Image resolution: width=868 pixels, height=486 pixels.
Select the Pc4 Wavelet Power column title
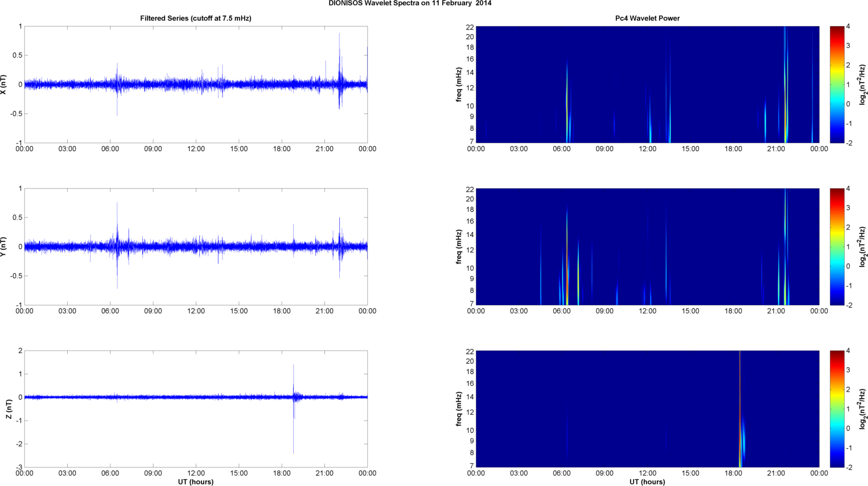647,18
